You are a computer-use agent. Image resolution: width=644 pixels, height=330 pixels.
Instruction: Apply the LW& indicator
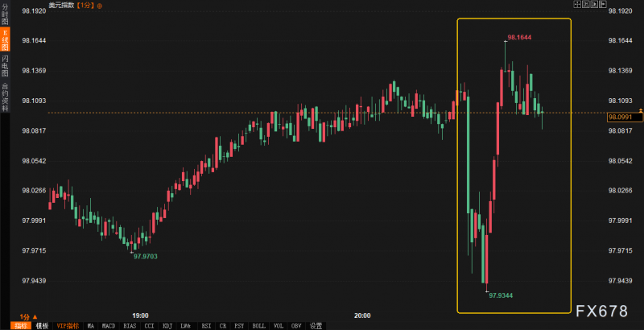[x=187, y=326]
